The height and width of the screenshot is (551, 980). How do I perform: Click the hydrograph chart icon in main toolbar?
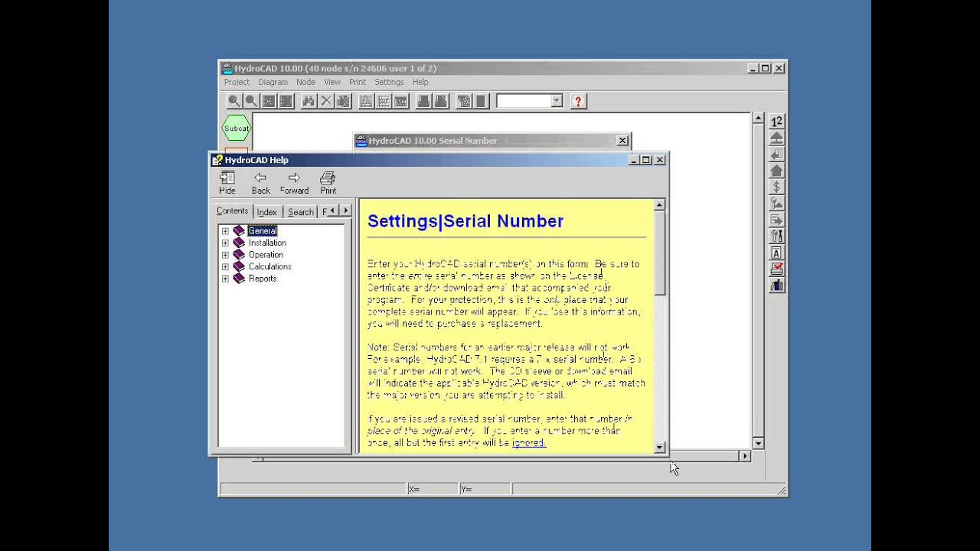coord(366,101)
